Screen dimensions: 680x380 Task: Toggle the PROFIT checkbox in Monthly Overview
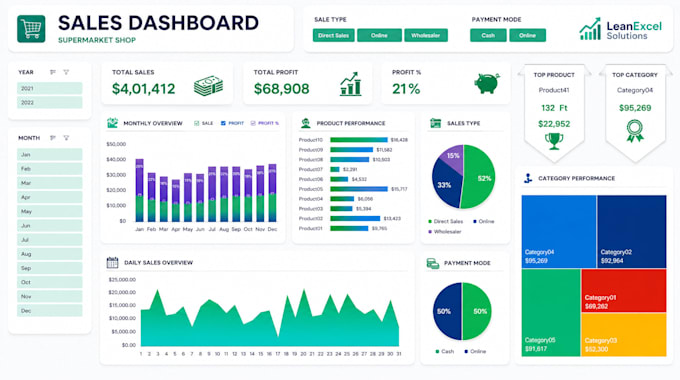click(223, 123)
